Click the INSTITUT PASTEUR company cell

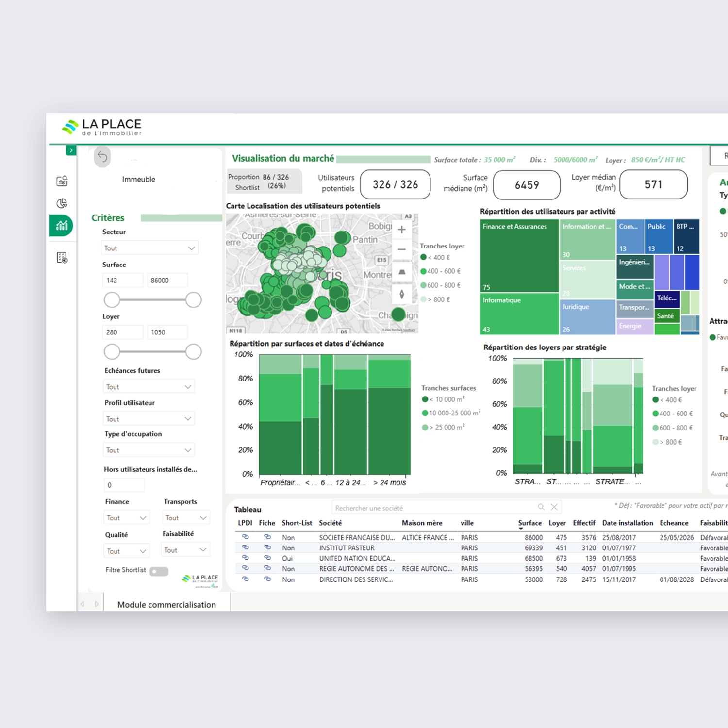click(x=347, y=548)
